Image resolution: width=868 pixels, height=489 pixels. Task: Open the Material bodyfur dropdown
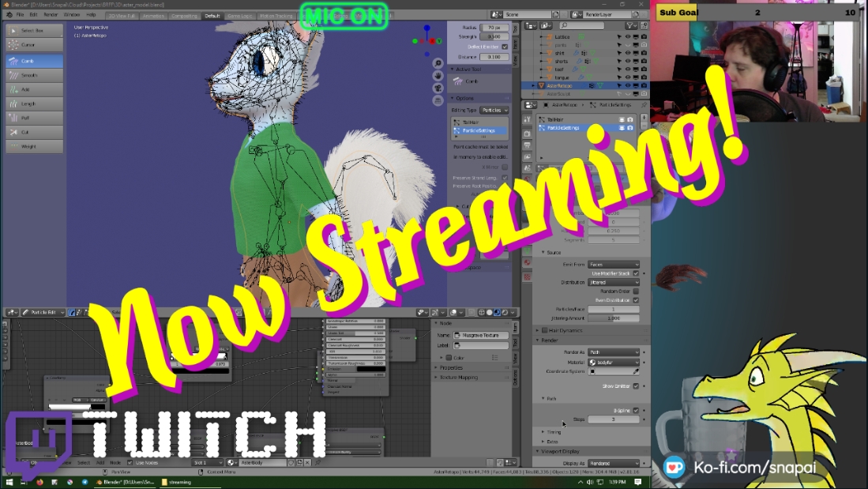point(614,362)
